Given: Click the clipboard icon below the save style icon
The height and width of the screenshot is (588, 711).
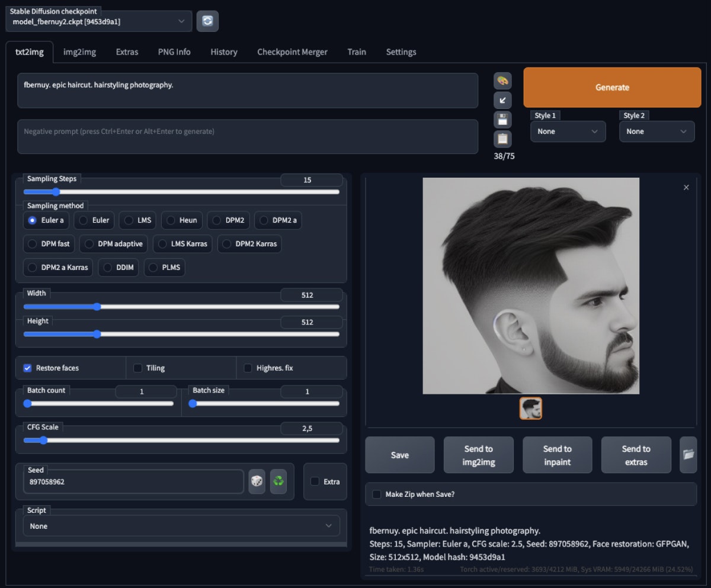Looking at the screenshot, I should pos(502,139).
